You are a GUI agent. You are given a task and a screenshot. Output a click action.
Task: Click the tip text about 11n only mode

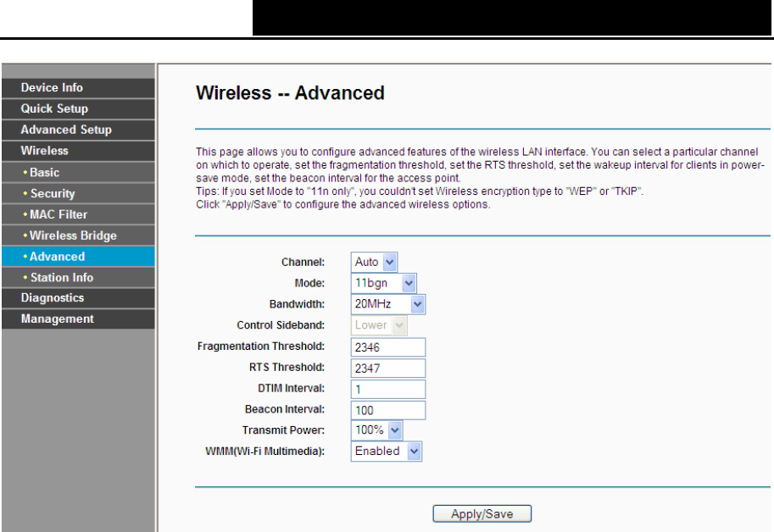[x=420, y=191]
